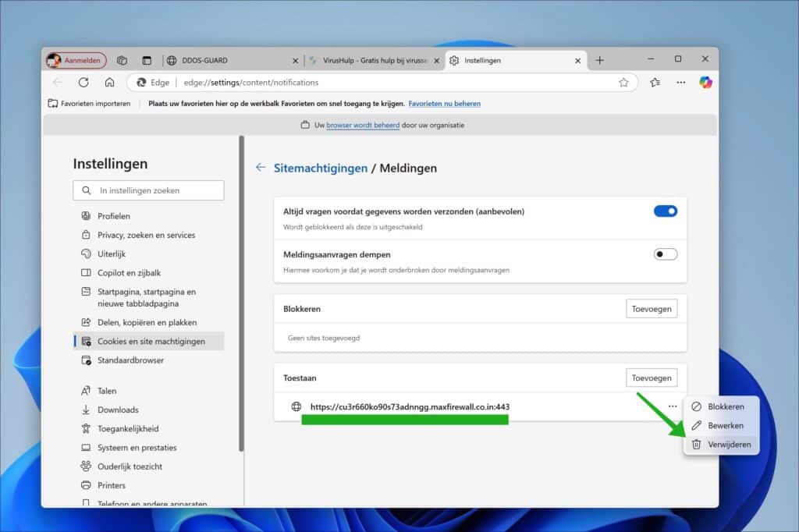Open Copilot en zijbalk settings
Image resolution: width=799 pixels, height=532 pixels.
click(148, 272)
